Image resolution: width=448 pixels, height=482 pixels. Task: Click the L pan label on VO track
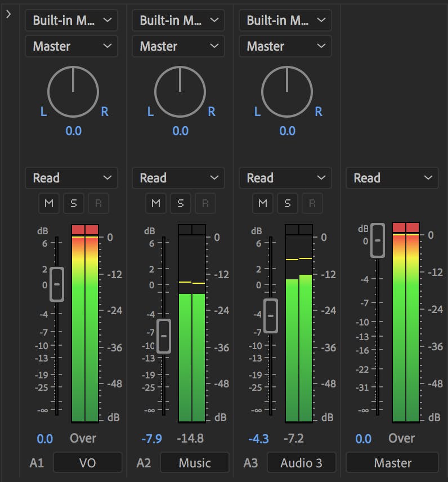coord(44,111)
